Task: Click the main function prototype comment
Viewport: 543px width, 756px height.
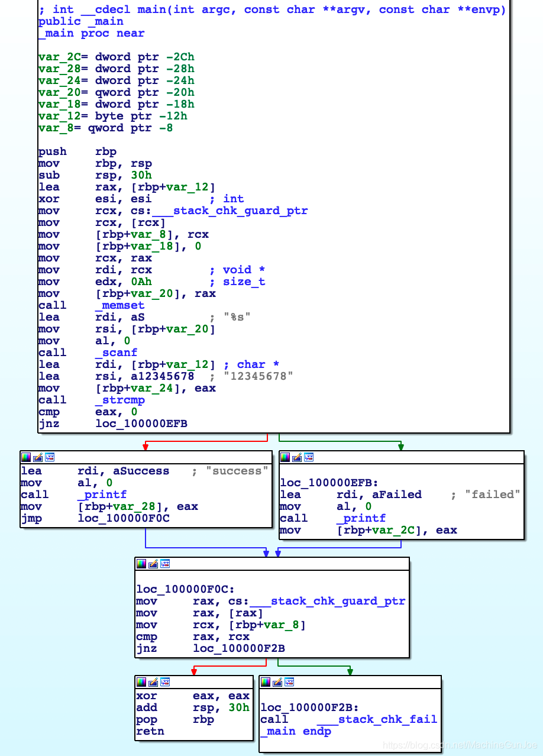Action: pos(272,9)
